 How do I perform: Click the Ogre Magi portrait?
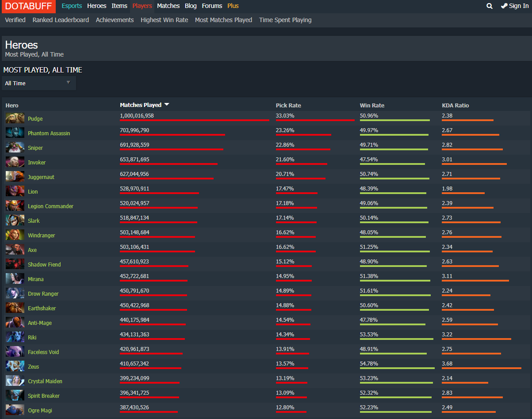[15, 410]
